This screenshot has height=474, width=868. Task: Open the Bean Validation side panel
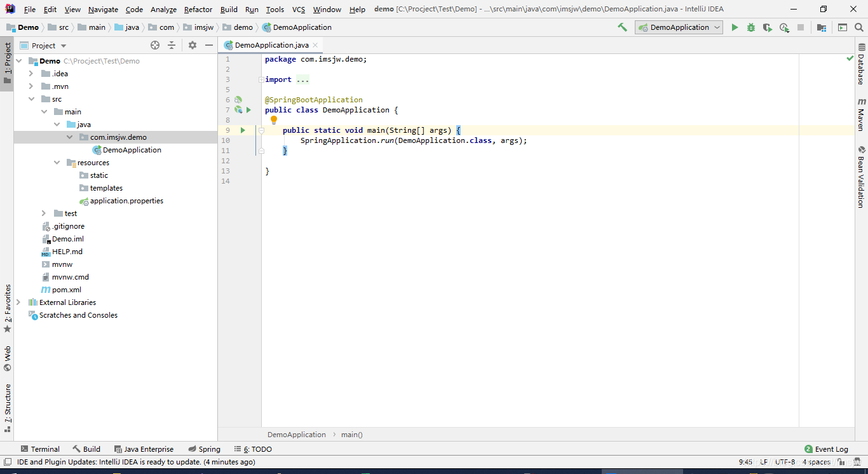tap(861, 177)
